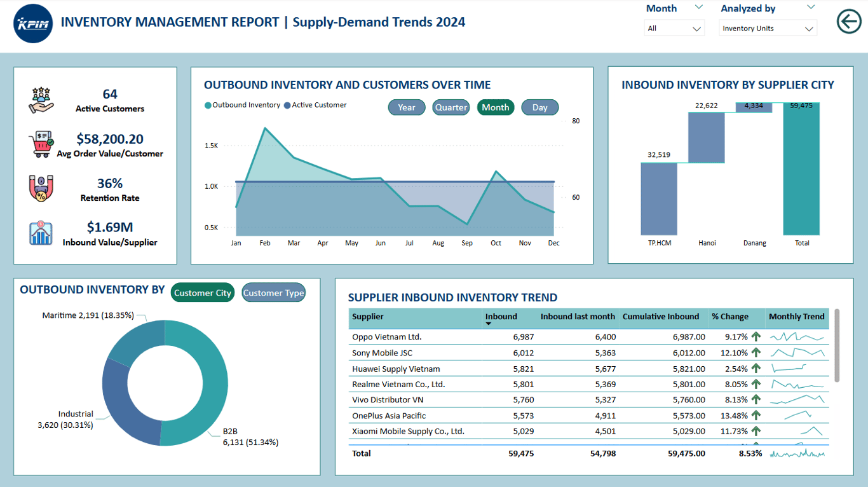Sort by Inbound last month column
The width and height of the screenshot is (868, 487).
tap(578, 317)
